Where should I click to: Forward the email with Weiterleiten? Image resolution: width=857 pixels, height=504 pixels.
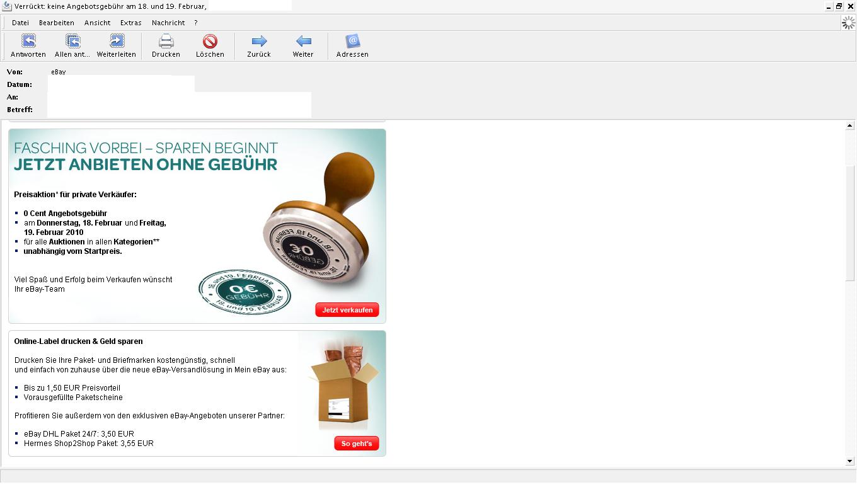point(117,41)
